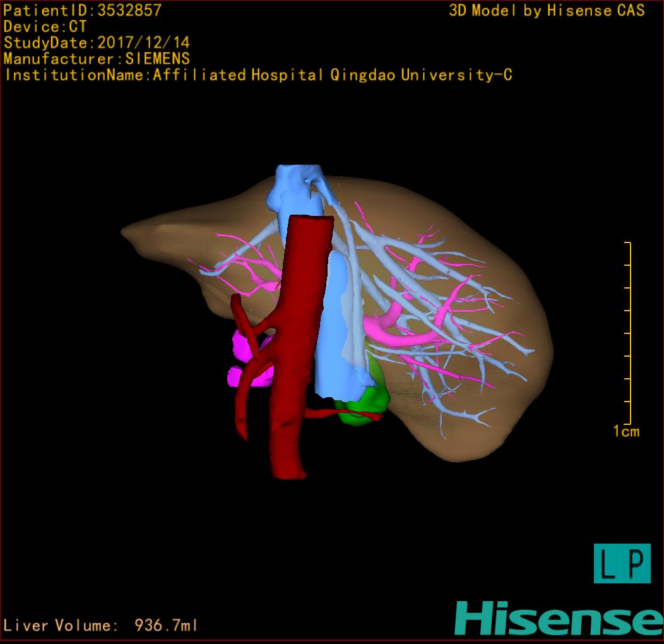Click the PatientID:3532857 text
This screenshot has width=664, height=644.
click(82, 10)
